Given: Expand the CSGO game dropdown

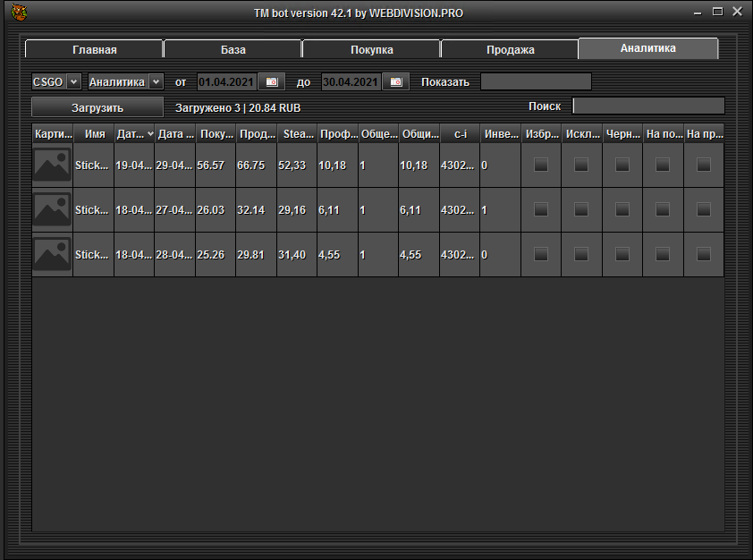Looking at the screenshot, I should click(73, 81).
